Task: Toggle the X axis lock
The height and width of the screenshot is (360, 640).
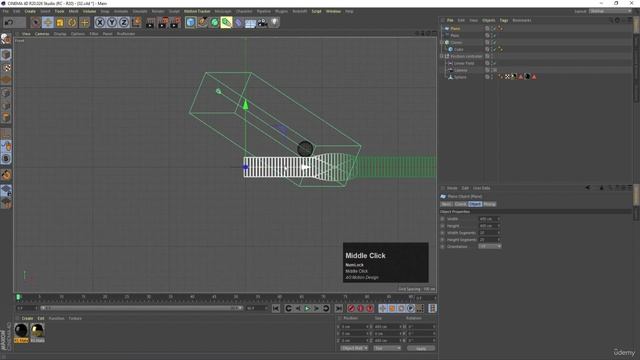Action: pyautogui.click(x=100, y=22)
